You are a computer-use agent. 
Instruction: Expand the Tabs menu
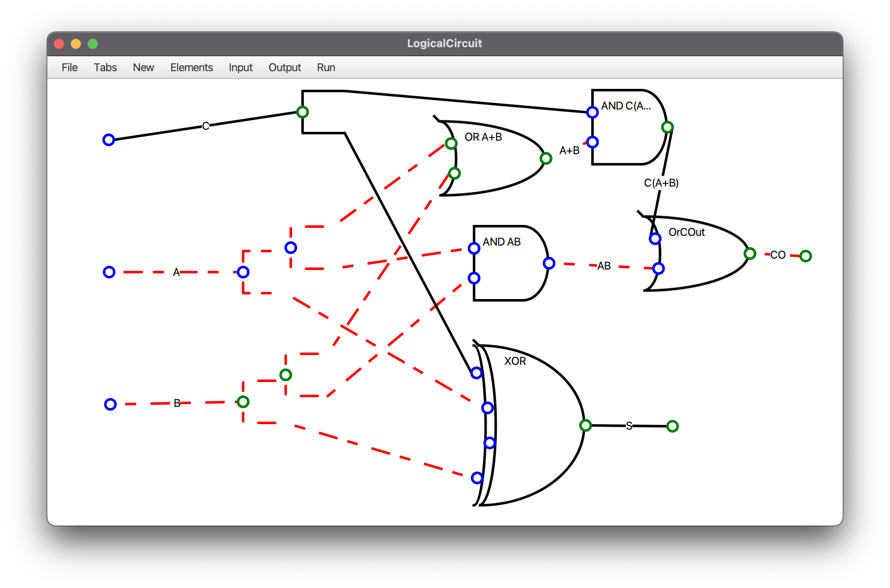[x=105, y=67]
